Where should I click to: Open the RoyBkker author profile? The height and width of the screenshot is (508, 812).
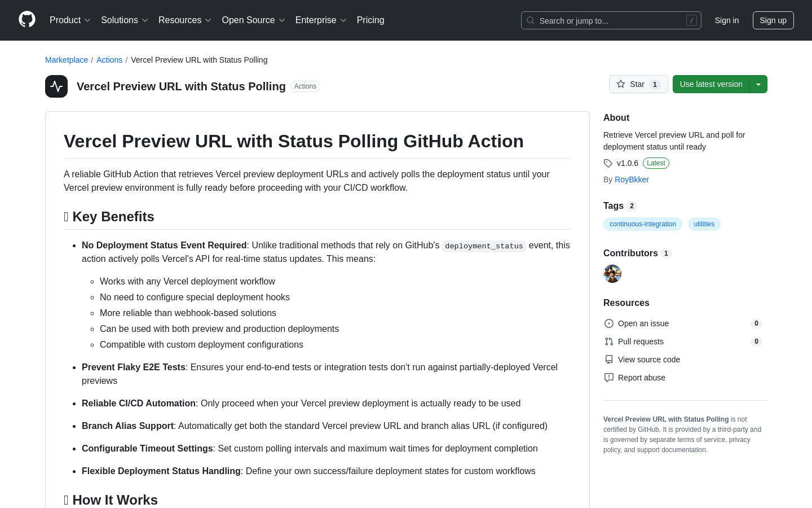[632, 179]
